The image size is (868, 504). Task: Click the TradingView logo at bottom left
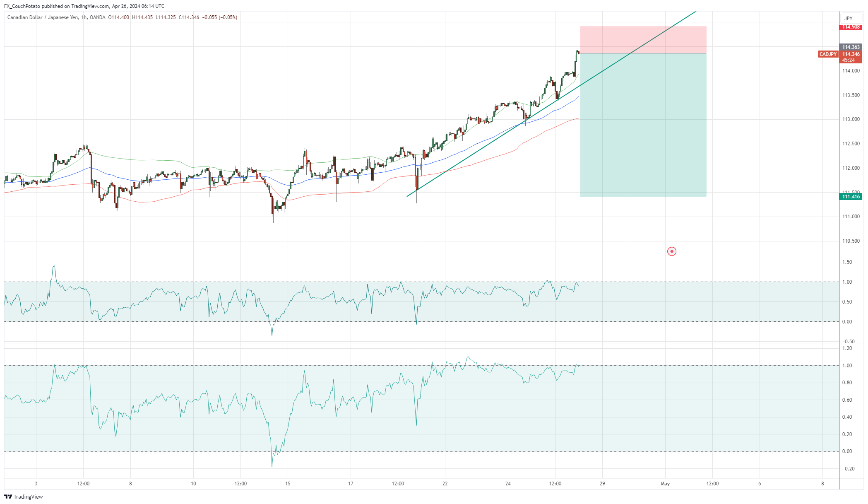pos(24,497)
